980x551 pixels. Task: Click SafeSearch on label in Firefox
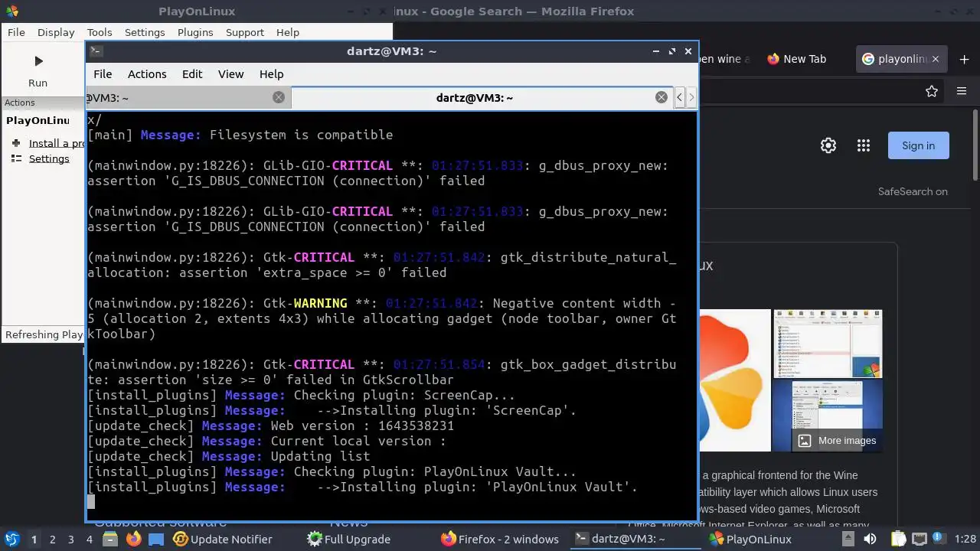pos(913,191)
